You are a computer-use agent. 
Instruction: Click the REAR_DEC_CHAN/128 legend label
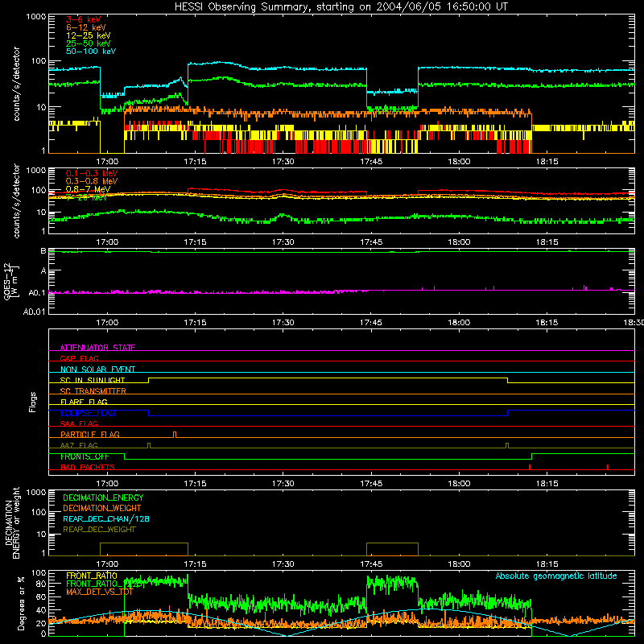[x=106, y=518]
